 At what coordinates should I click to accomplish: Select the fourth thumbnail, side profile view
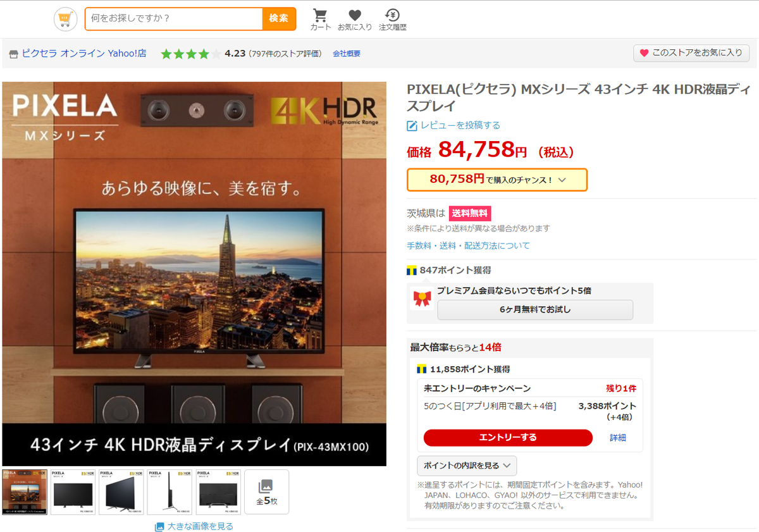(x=170, y=492)
